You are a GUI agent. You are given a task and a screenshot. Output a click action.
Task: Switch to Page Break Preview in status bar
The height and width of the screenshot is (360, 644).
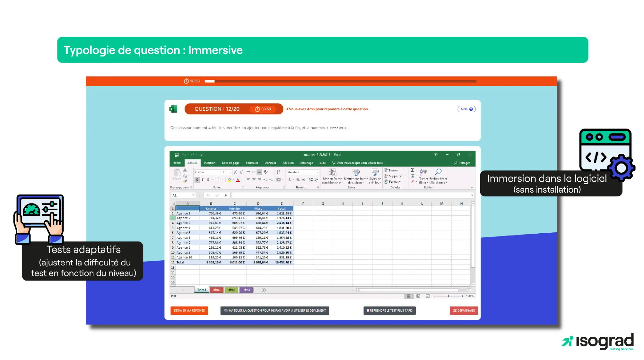click(x=427, y=296)
